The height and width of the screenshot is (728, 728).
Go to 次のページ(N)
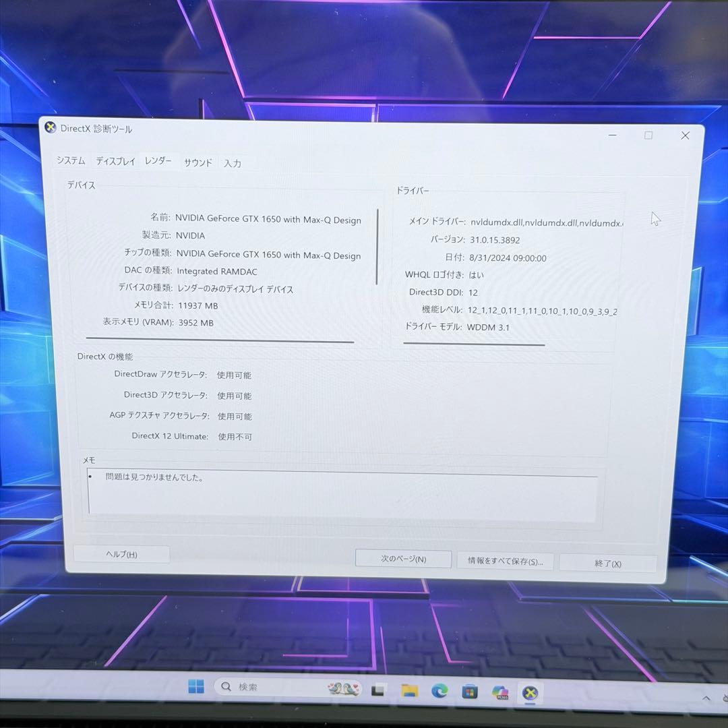[404, 559]
